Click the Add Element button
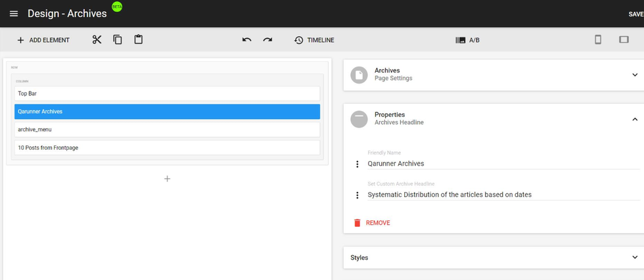644x280 pixels. [x=43, y=40]
